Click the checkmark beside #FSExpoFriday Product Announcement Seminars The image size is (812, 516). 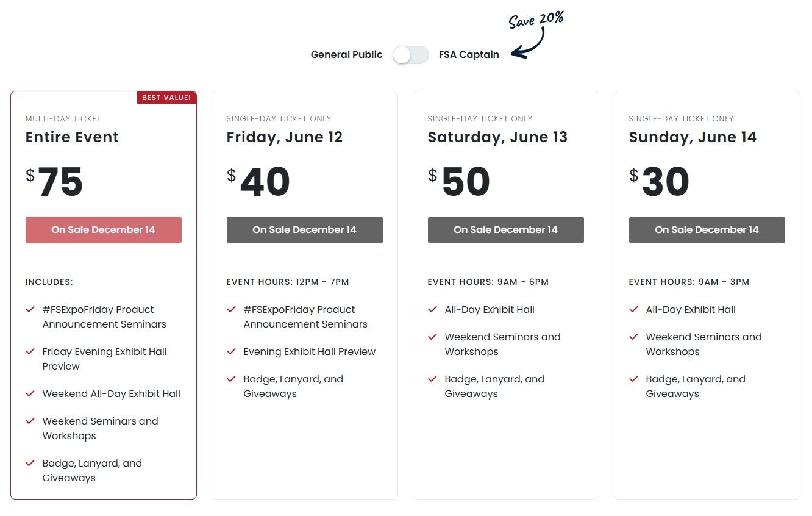30,310
